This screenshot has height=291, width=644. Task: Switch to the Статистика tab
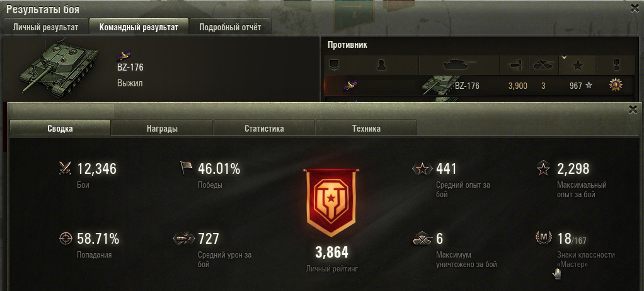tap(264, 128)
